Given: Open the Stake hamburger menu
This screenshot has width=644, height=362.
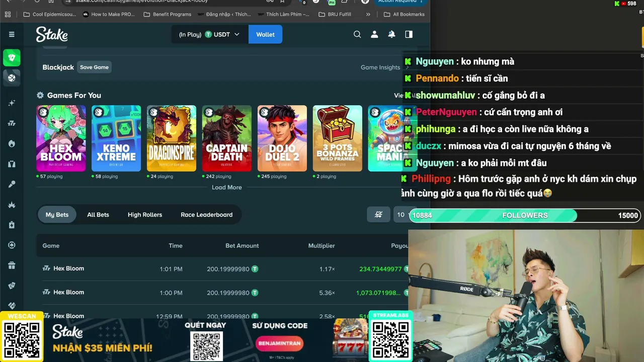Looking at the screenshot, I should point(12,34).
